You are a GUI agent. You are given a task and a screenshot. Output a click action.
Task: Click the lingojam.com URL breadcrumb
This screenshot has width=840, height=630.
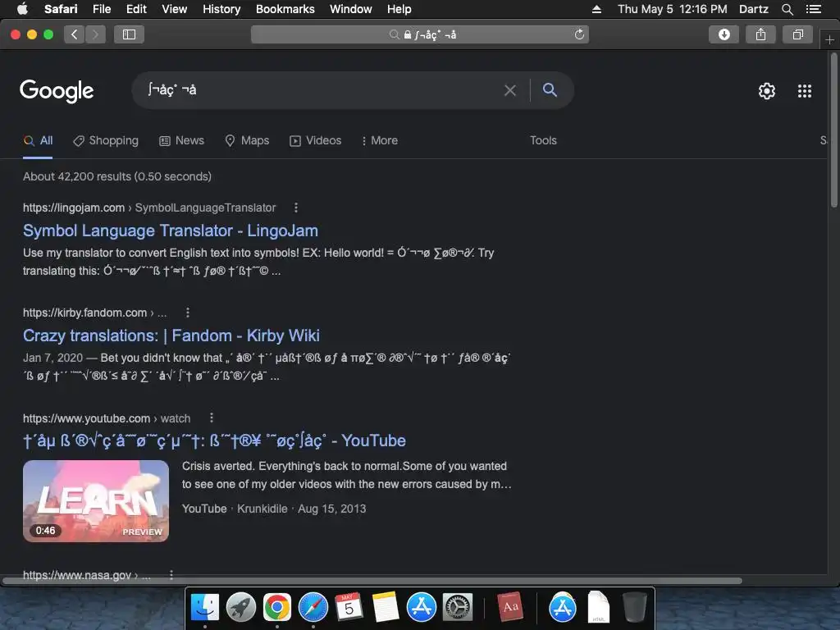coord(149,208)
